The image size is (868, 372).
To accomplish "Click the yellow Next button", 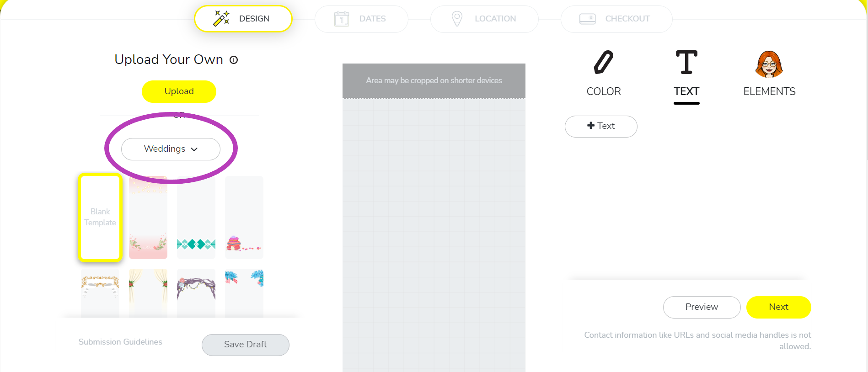I will click(778, 307).
